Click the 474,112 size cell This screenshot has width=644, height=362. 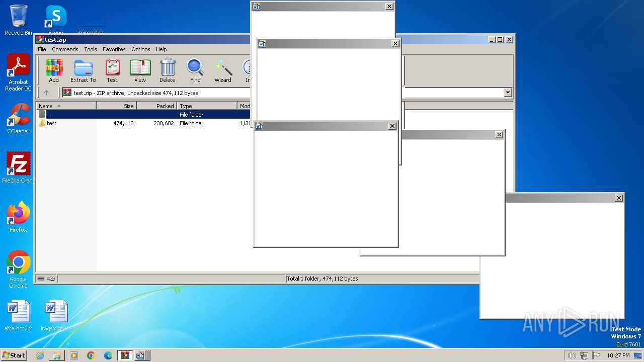tap(123, 123)
